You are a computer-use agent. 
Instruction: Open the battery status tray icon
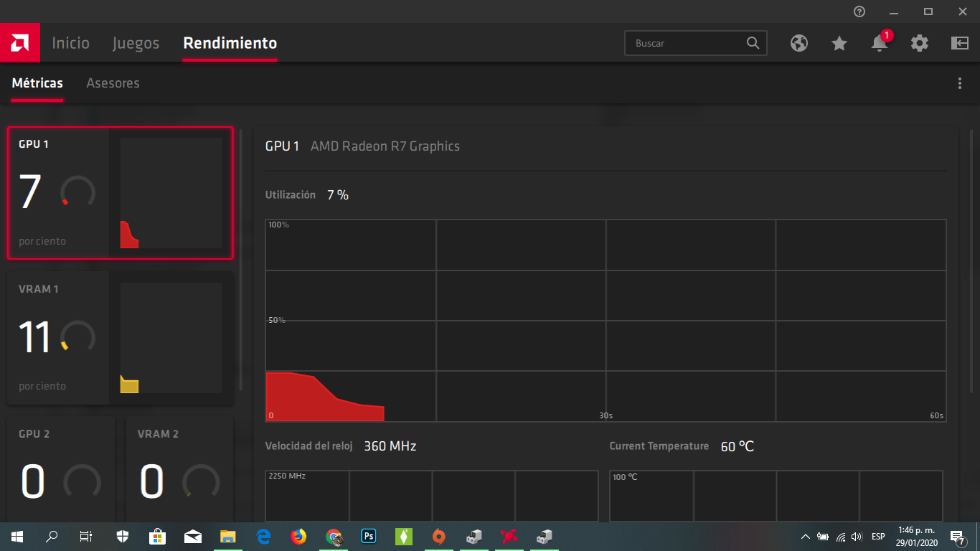823,537
